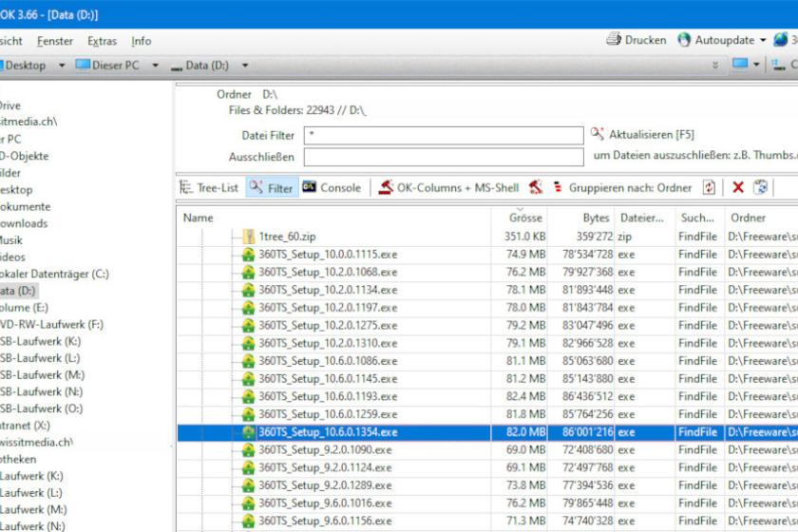Click the Autoupdate globe icon
This screenshot has height=532, width=798.
point(684,40)
